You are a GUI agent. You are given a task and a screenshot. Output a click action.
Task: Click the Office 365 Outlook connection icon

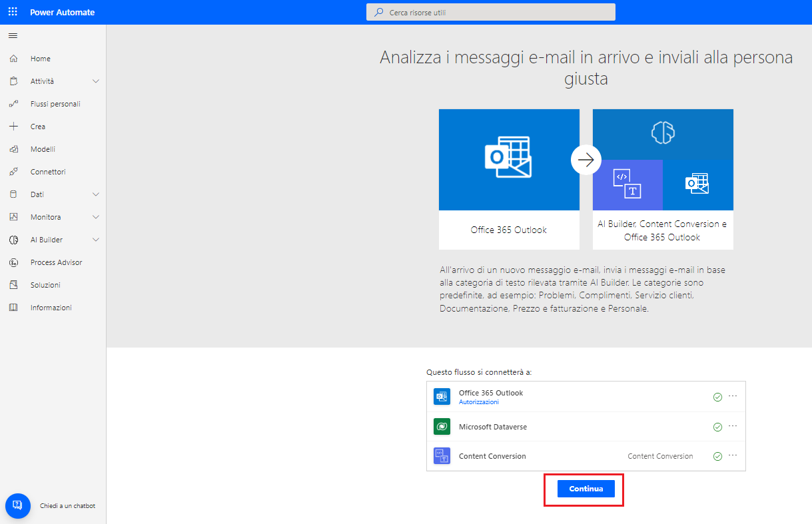pos(442,396)
